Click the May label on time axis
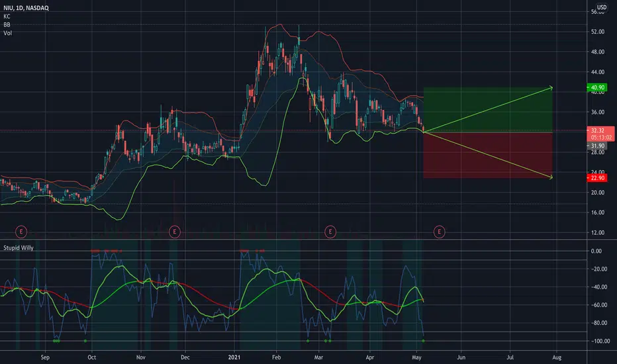This screenshot has width=617, height=364. [416, 357]
